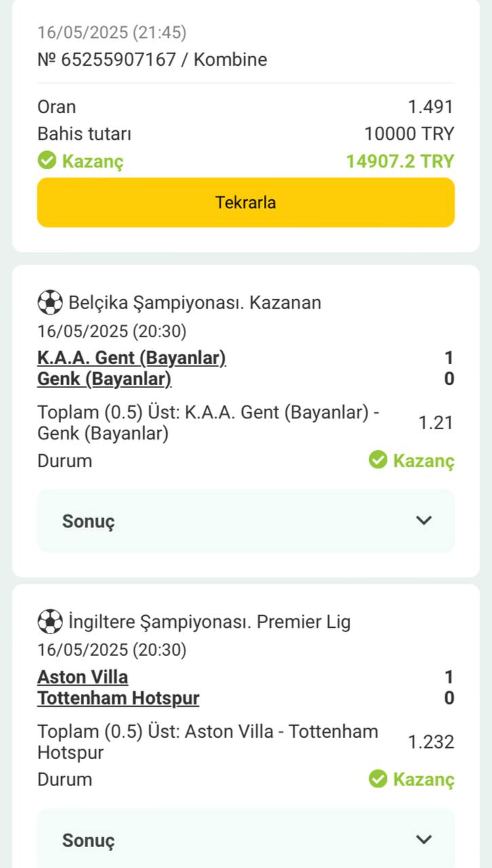Click the green checkmark icon next to total Kazanç
This screenshot has height=868, width=492.
[47, 161]
